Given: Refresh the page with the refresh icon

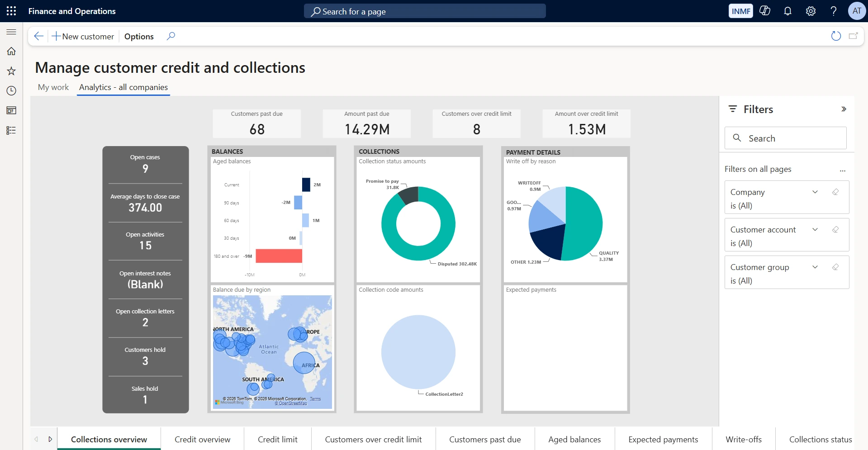Looking at the screenshot, I should [x=836, y=36].
